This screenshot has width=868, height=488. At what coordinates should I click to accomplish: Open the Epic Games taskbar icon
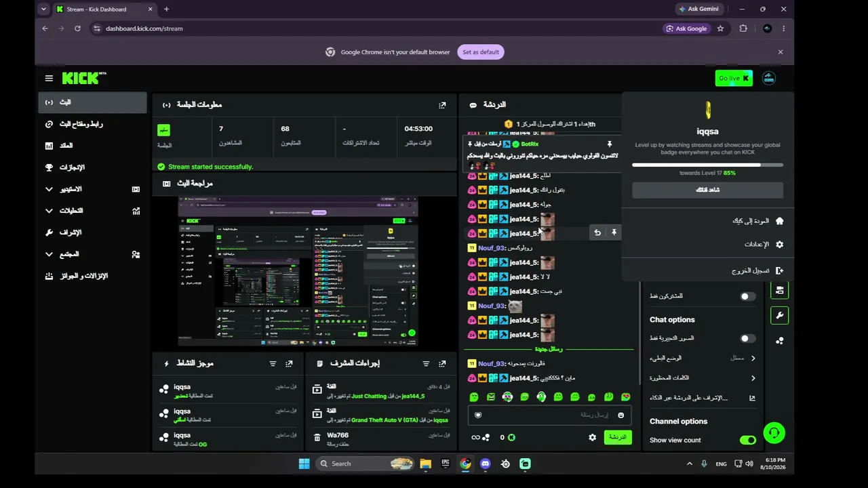(x=446, y=464)
